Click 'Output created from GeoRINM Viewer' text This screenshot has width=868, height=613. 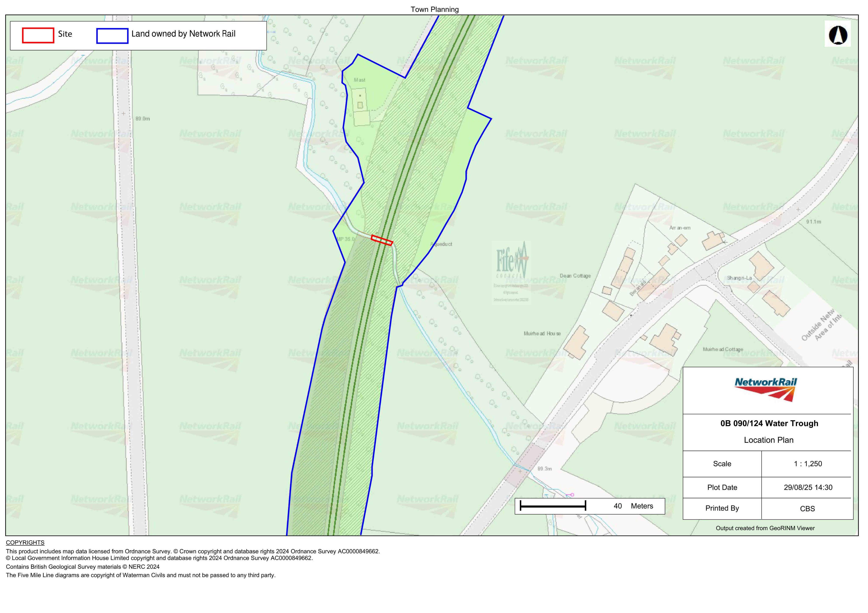pos(765,528)
